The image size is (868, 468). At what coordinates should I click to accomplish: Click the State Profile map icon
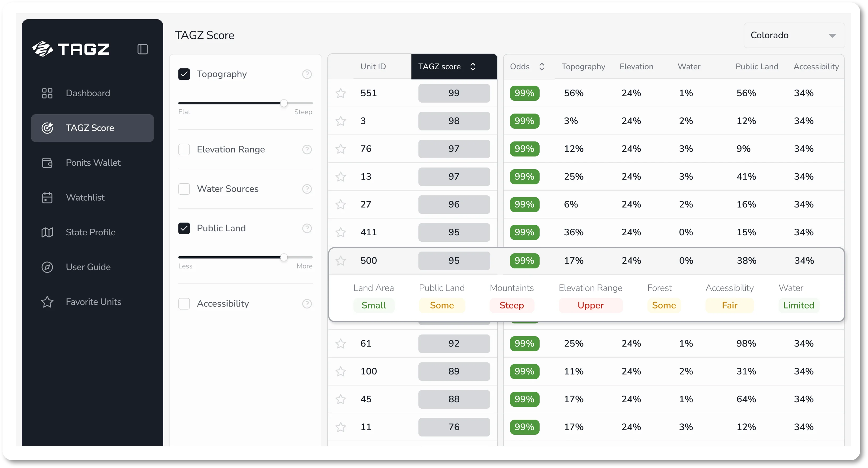[x=47, y=232]
